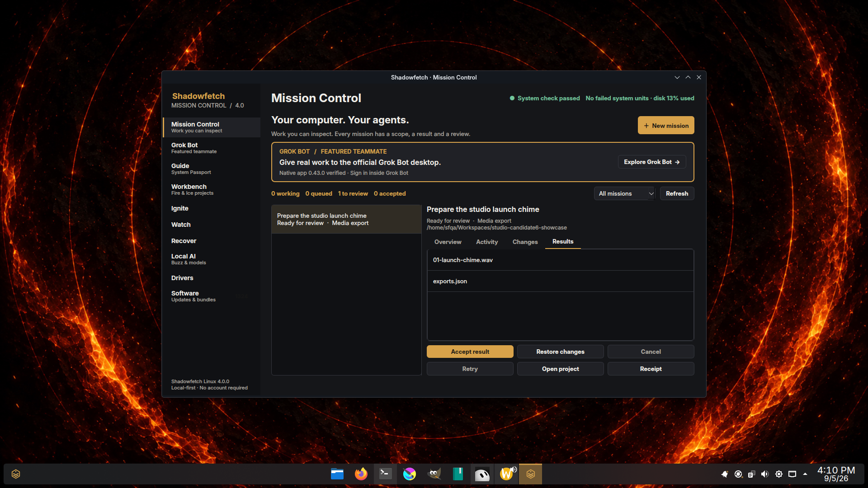The height and width of the screenshot is (488, 868).
Task: Accept the mission result
Action: 470,352
